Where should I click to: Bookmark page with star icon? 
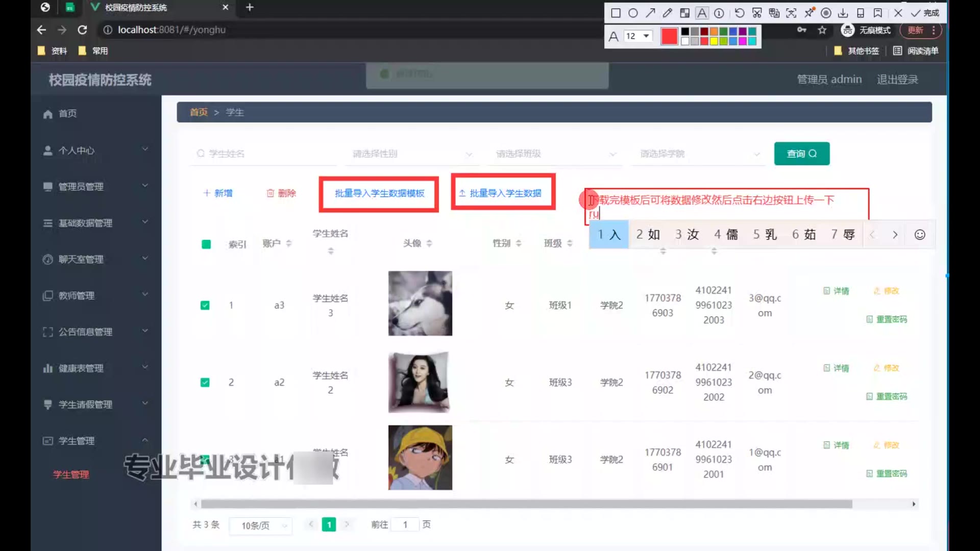coord(822,30)
